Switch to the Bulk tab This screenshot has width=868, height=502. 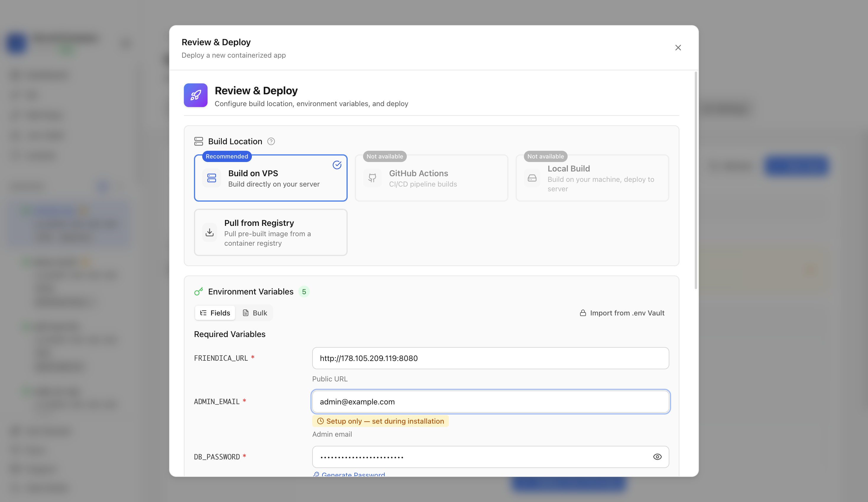point(255,313)
